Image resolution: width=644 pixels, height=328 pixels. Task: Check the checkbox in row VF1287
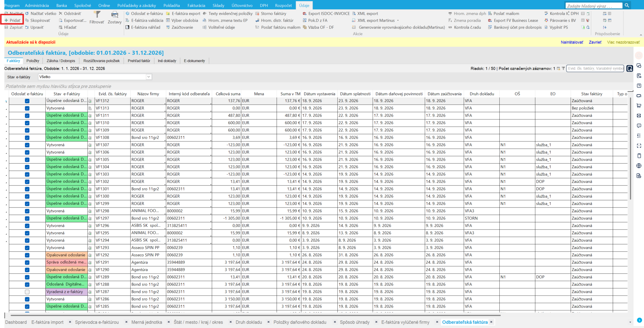[27, 292]
